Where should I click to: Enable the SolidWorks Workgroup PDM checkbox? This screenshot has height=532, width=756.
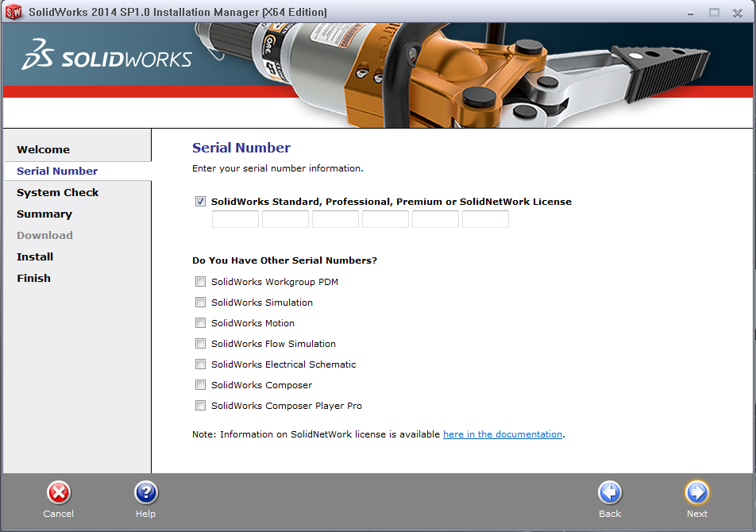click(200, 281)
